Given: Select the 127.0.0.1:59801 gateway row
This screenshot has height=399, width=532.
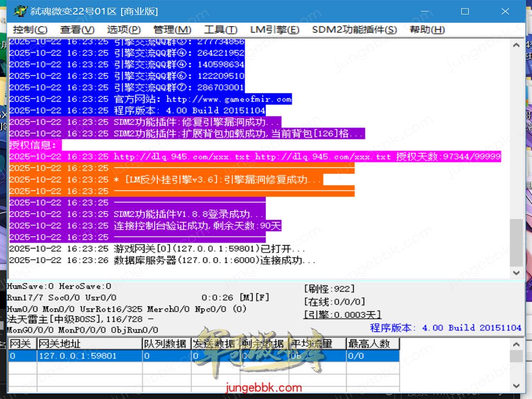Looking at the screenshot, I should click(x=77, y=356).
